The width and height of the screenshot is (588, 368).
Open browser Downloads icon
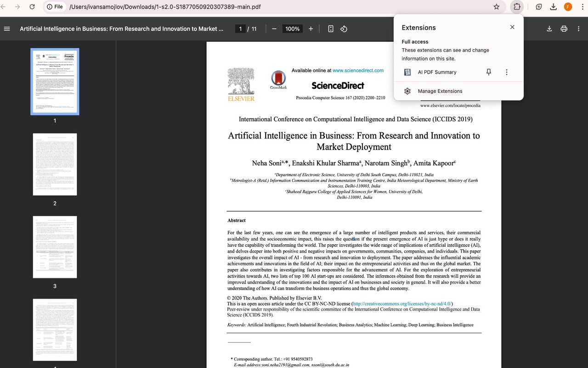point(554,7)
